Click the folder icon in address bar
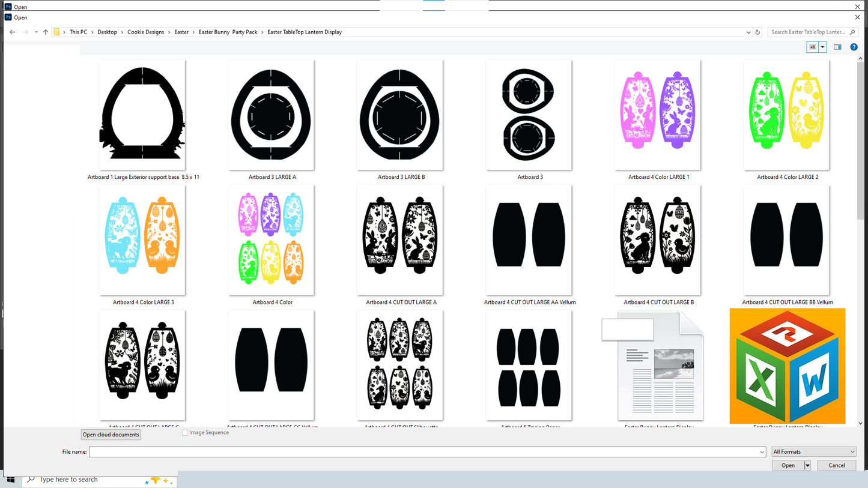 [x=56, y=32]
